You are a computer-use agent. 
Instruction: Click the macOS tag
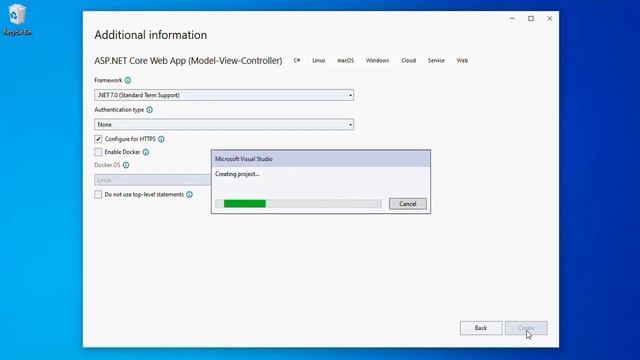pyautogui.click(x=345, y=60)
